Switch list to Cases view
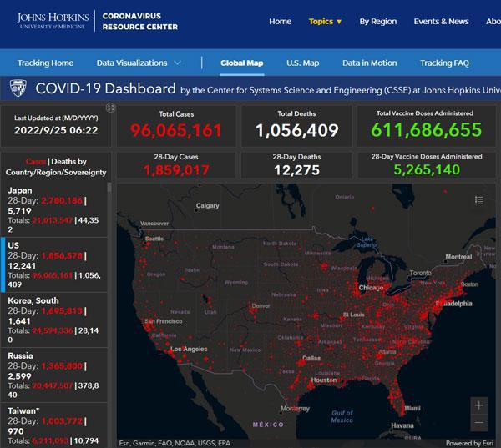The image size is (501, 448). point(35,161)
